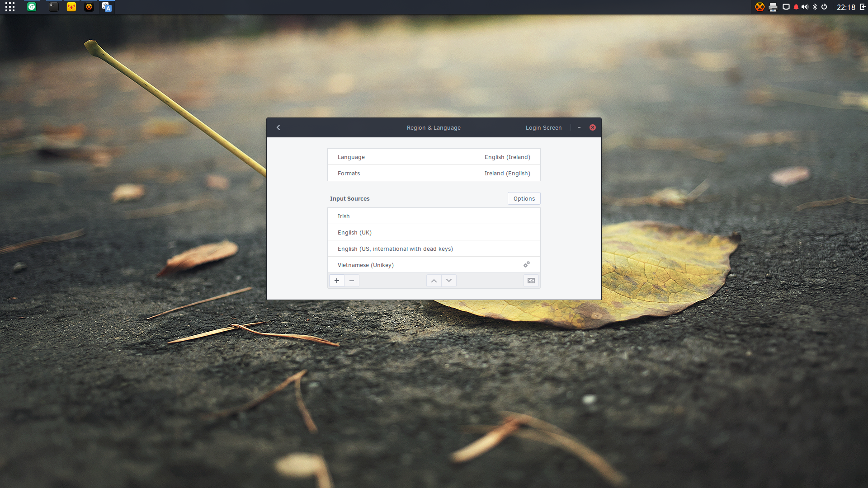Go back using the header arrow
This screenshot has width=868, height=488.
(278, 127)
